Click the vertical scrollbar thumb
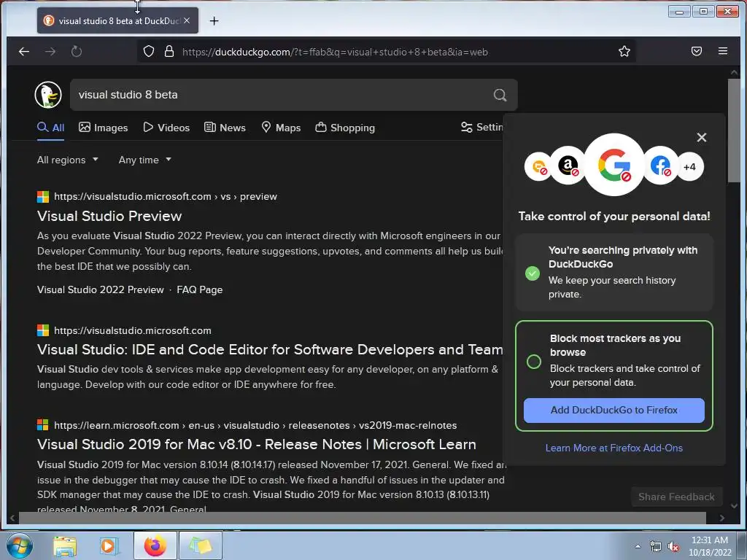Image resolution: width=747 pixels, height=560 pixels. 734,130
